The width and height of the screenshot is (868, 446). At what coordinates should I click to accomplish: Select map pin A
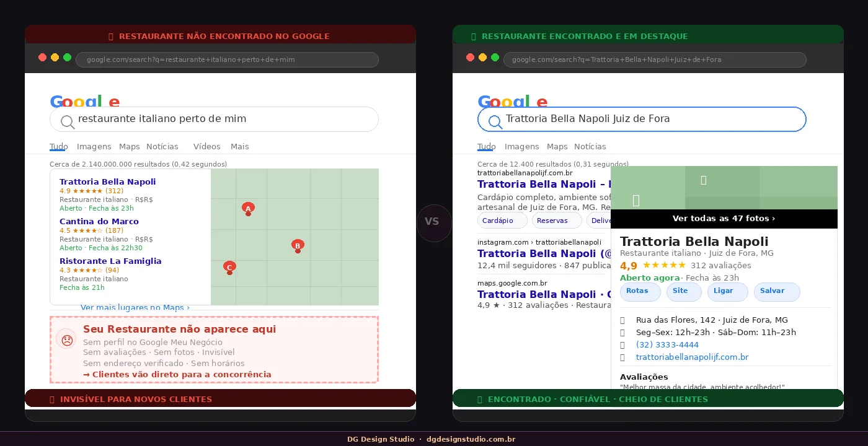click(x=248, y=209)
